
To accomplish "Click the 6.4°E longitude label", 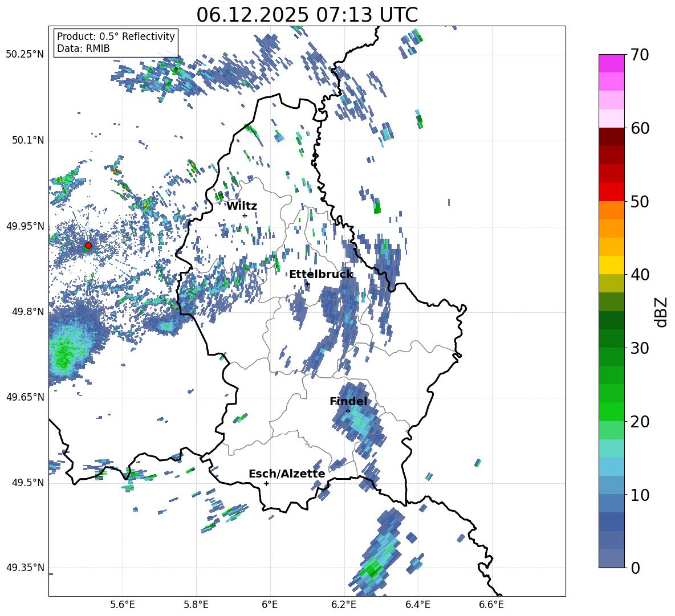I will click(417, 605).
